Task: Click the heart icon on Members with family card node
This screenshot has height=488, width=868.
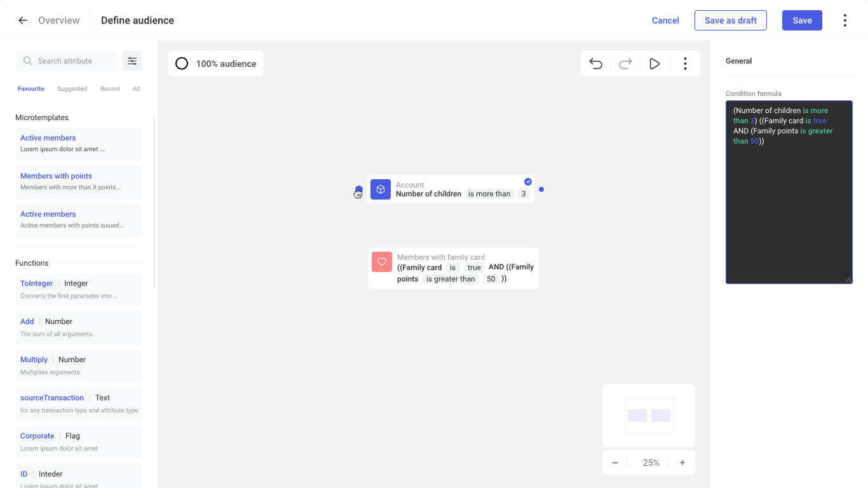Action: 381,262
